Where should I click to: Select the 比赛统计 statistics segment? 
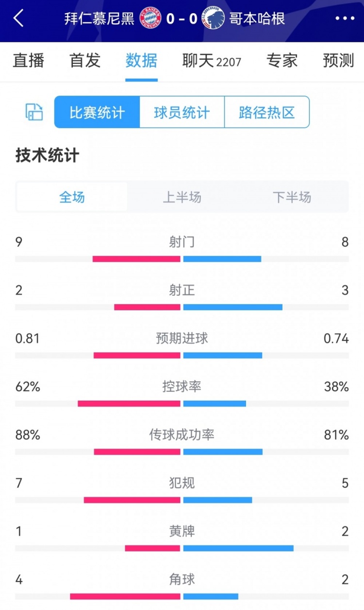coord(96,112)
